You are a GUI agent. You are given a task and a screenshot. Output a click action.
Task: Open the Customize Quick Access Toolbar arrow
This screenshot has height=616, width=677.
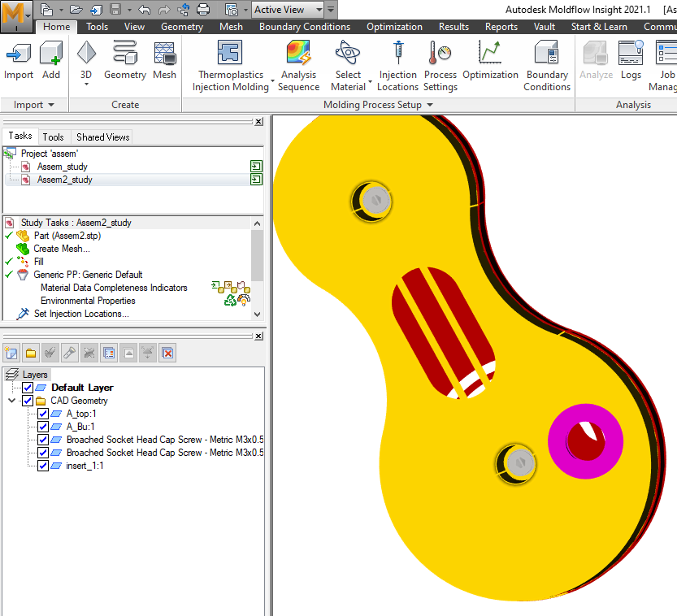[x=331, y=10]
